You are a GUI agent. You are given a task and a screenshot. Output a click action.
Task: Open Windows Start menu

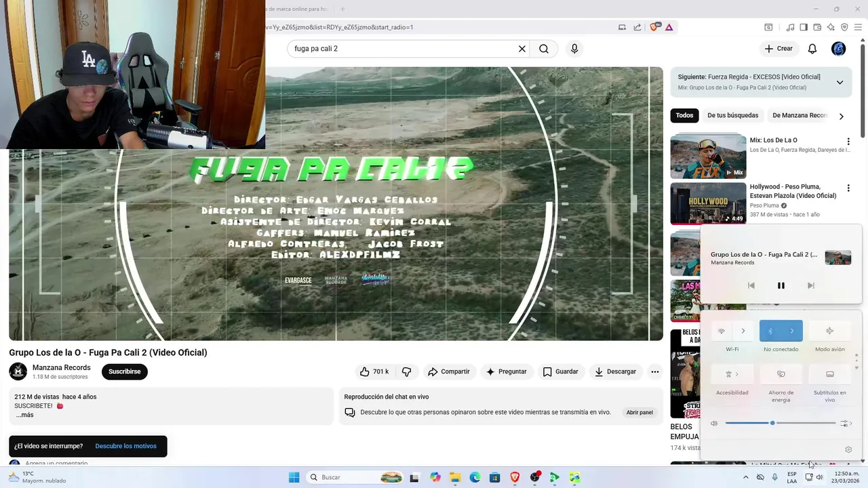(294, 477)
